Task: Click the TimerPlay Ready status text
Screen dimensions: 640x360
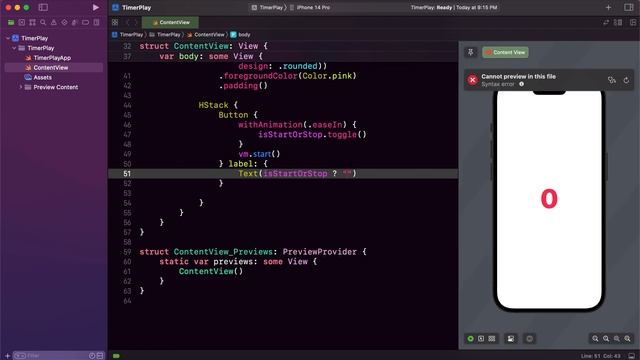Action: (454, 7)
